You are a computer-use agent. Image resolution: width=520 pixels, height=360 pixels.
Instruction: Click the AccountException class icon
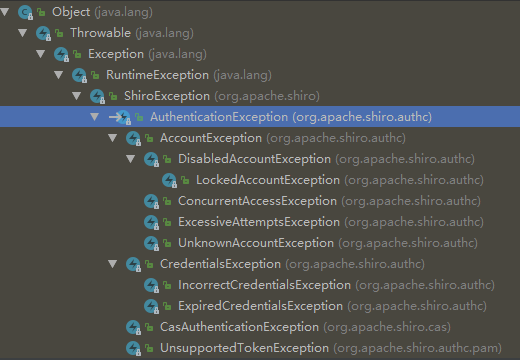click(133, 139)
